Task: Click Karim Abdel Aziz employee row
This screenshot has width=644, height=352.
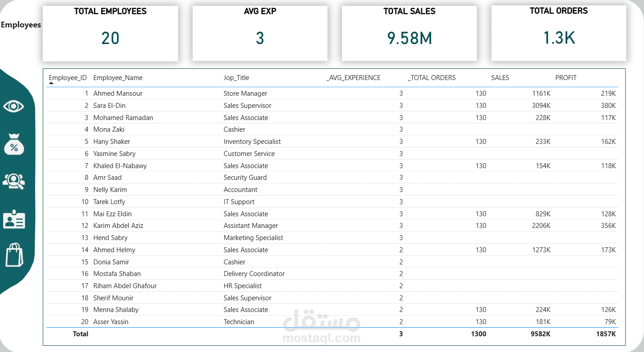Action: [118, 226]
